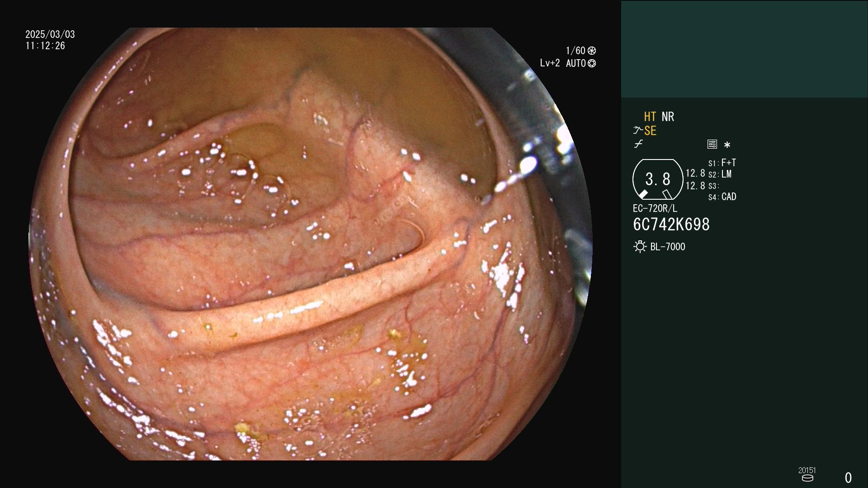This screenshot has height=488, width=868.
Task: Click the Lv+2 brightness level
Action: 550,63
